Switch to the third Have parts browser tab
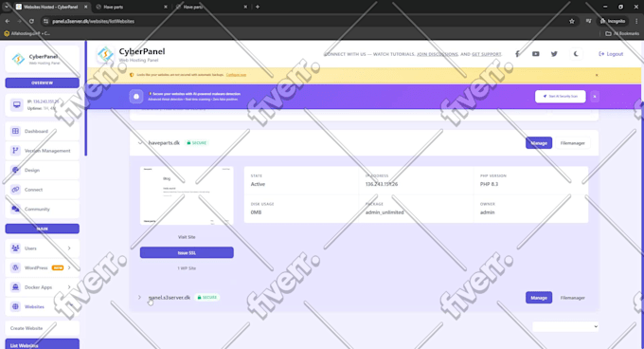644x349 pixels. pyautogui.click(x=211, y=7)
